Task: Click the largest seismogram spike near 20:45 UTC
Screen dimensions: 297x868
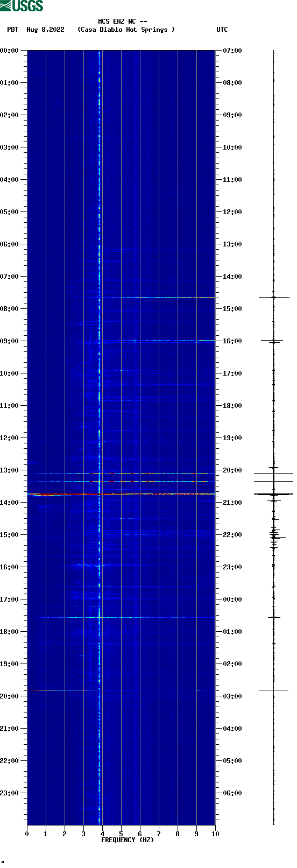Action: pos(273,493)
